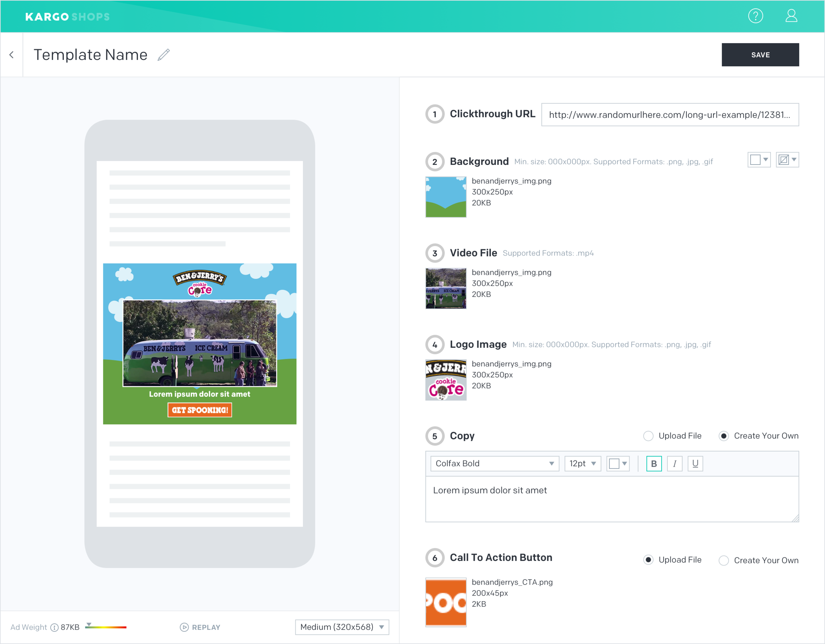Click GET SPOONING! button in ad preview

[x=200, y=410]
